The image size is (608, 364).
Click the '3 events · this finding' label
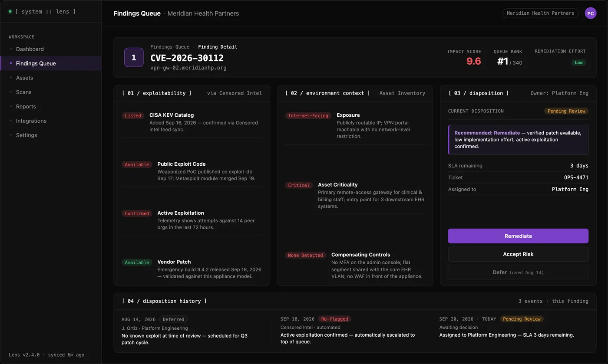click(553, 301)
